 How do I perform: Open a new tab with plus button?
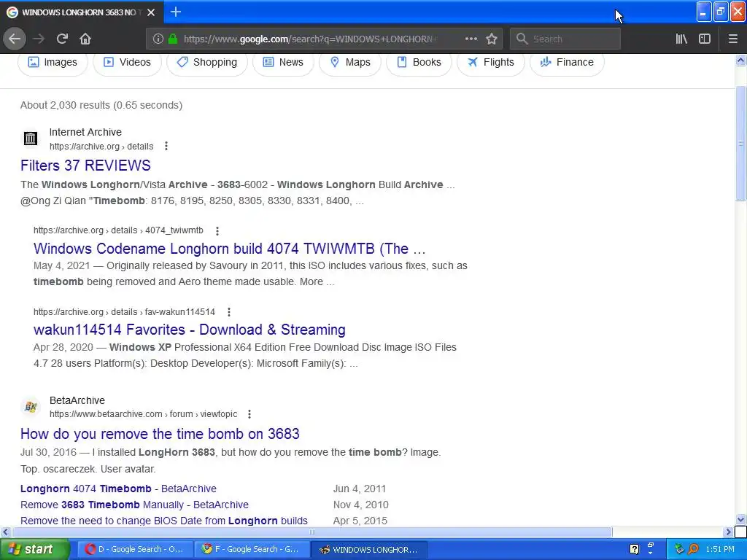coord(175,12)
